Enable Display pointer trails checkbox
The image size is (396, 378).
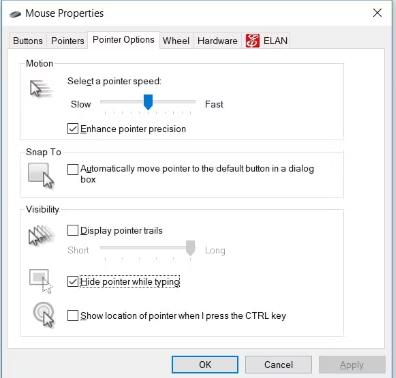pos(73,230)
